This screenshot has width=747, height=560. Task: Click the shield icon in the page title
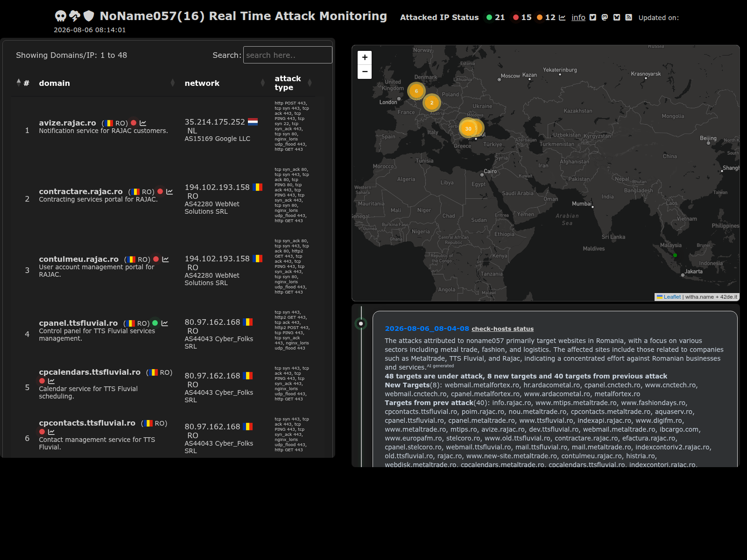point(89,16)
